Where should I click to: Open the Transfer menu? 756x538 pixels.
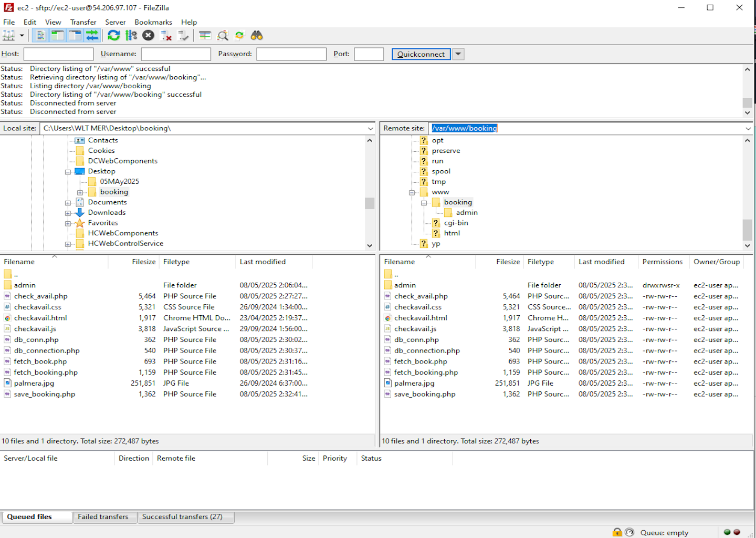point(83,22)
